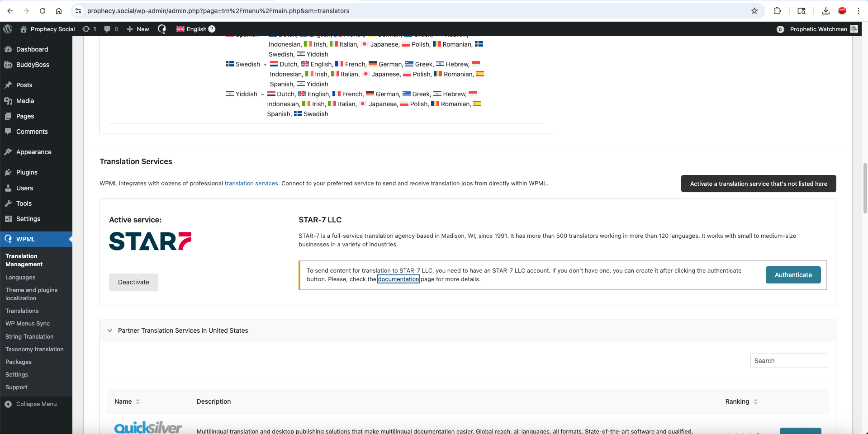
Task: Bookmark page with star icon
Action: coord(754,11)
